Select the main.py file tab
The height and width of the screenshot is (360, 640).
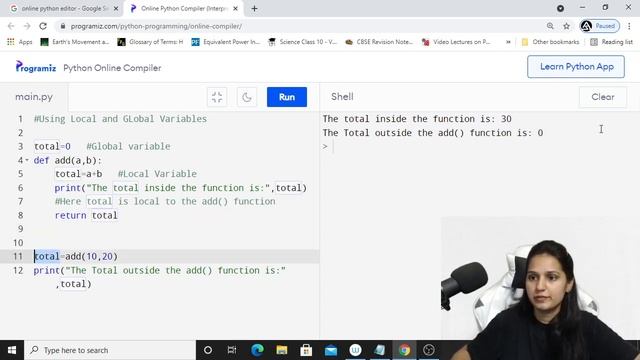tap(34, 97)
